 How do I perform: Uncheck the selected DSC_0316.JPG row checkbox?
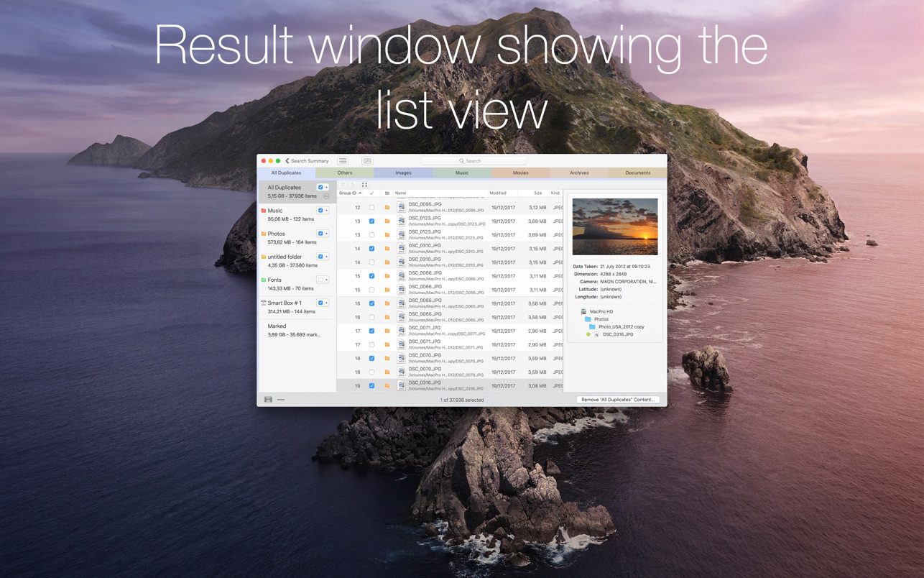pyautogui.click(x=371, y=386)
